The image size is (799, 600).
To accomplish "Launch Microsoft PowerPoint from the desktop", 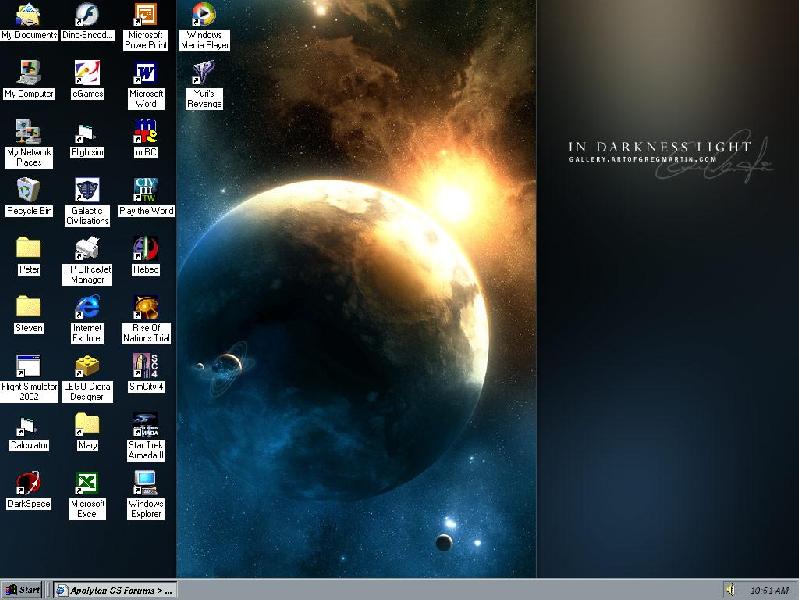I will point(146,16).
